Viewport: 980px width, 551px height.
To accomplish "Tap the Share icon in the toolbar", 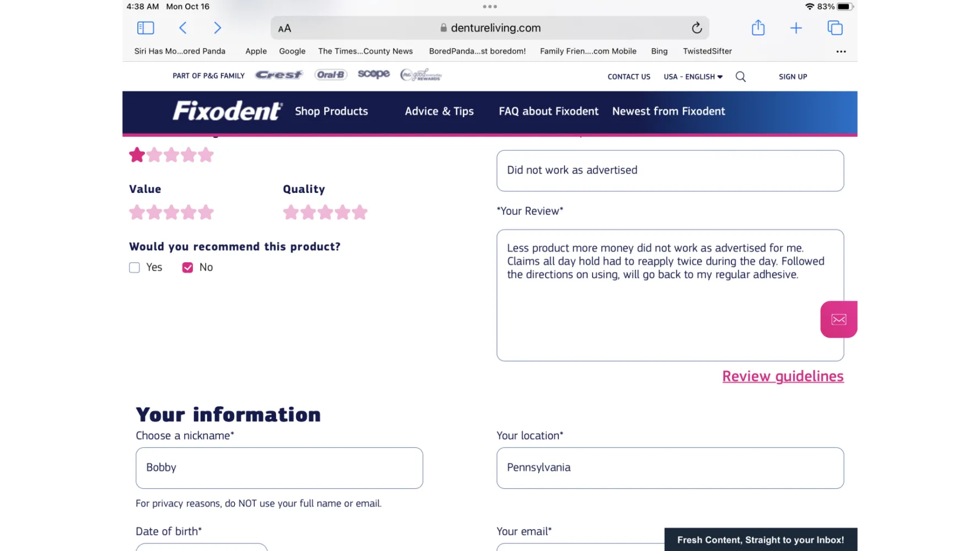I will [758, 28].
